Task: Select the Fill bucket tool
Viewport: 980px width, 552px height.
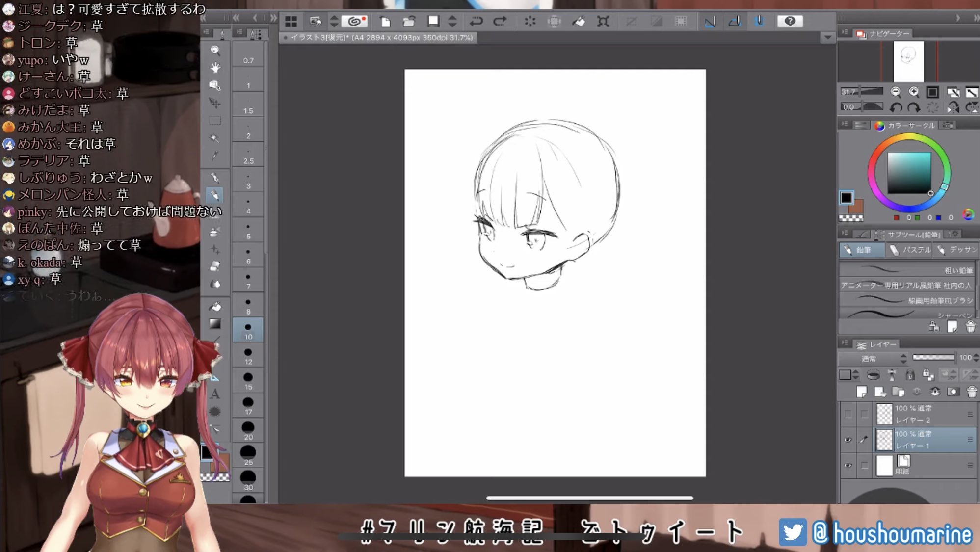Action: (215, 307)
